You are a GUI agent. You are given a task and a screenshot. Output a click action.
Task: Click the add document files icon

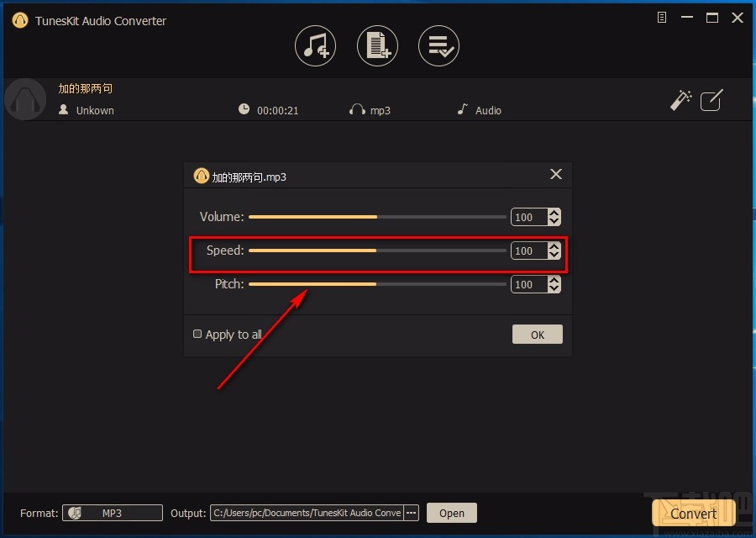pos(377,46)
